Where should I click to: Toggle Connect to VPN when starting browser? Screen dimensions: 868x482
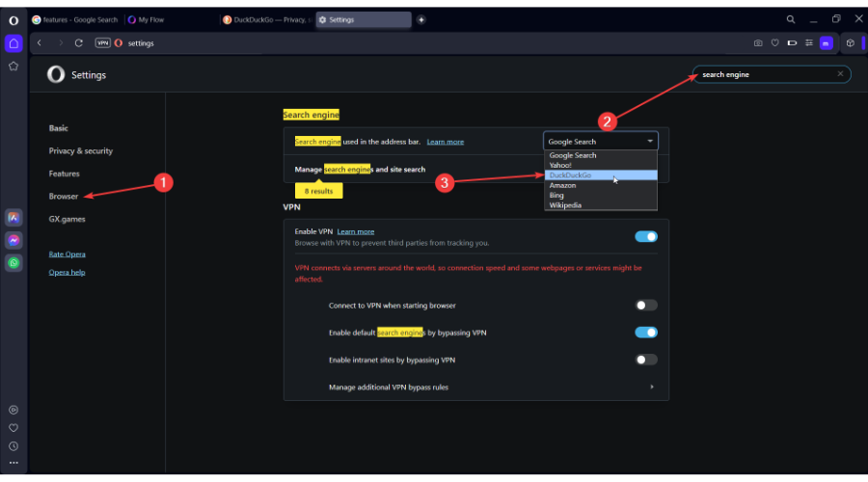(646, 306)
